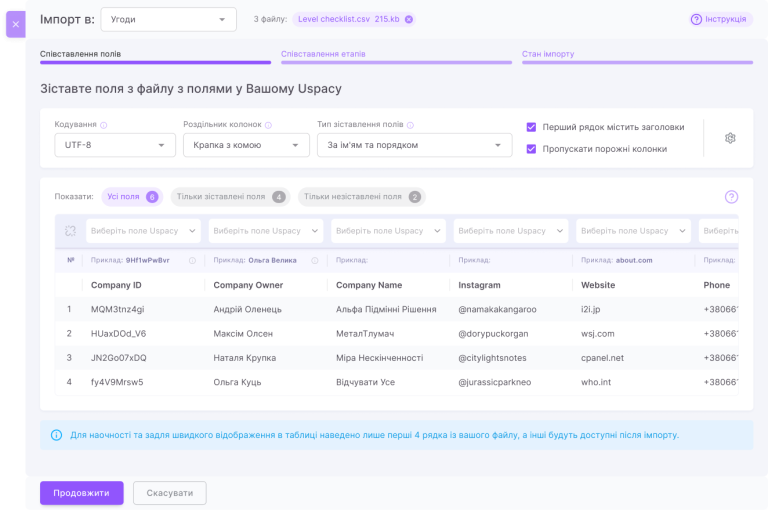Open the gear settings icon
This screenshot has height=510, width=768.
(x=730, y=138)
